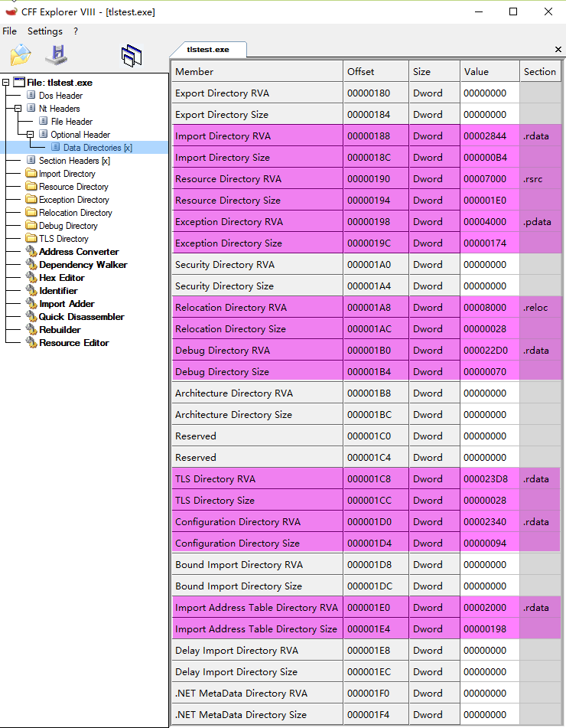Open the Optional Header tree item
The width and height of the screenshot is (566, 728).
point(80,134)
